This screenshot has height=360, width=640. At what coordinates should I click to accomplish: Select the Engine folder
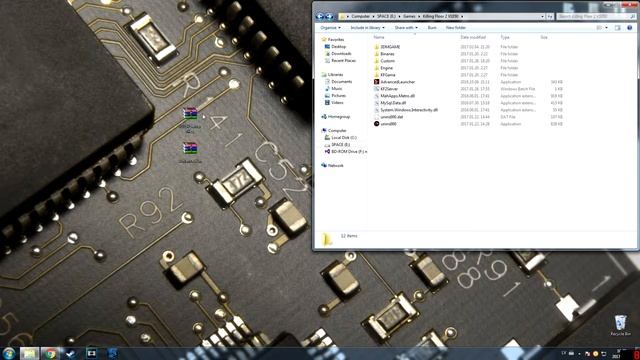pos(383,68)
